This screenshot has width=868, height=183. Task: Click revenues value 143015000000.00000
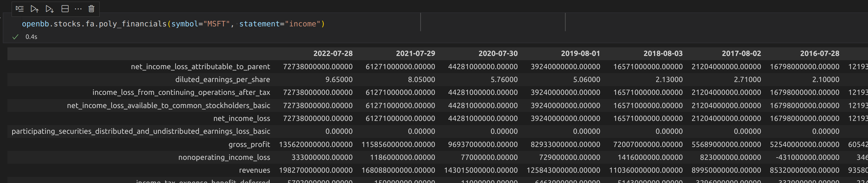[x=481, y=170]
